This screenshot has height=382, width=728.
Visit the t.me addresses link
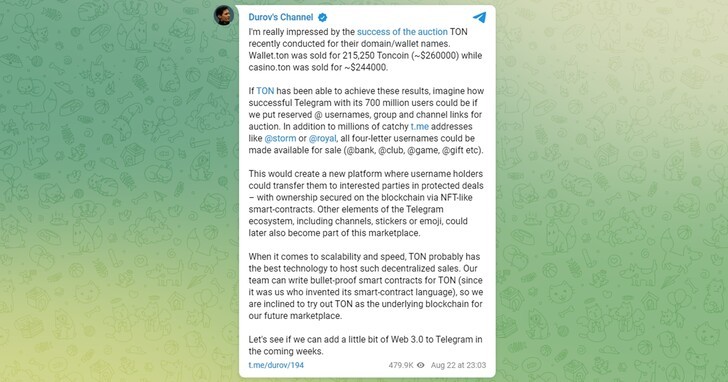420,127
